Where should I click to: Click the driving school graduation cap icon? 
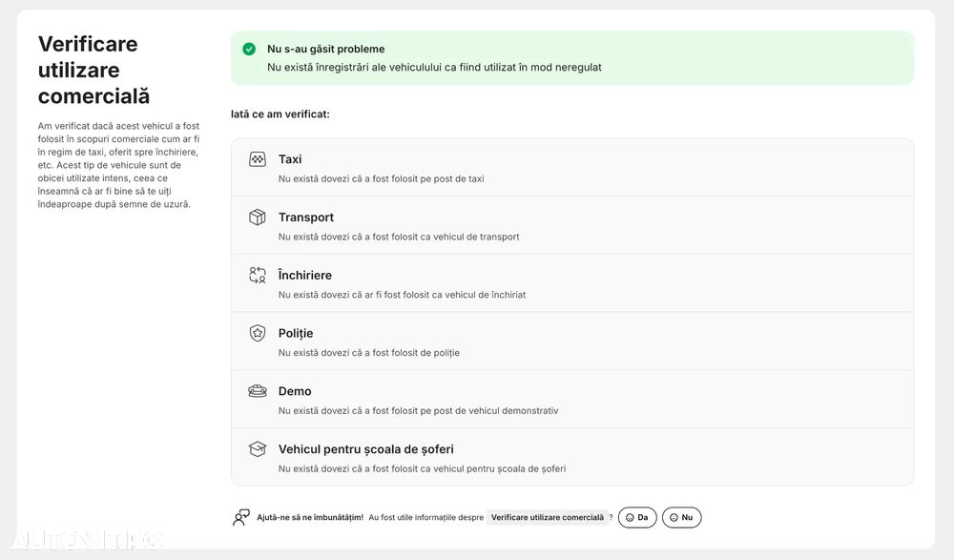click(x=258, y=449)
